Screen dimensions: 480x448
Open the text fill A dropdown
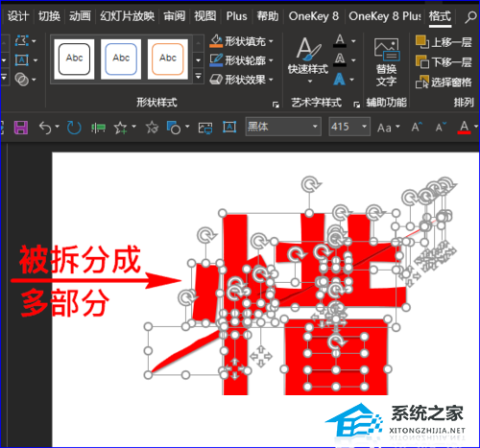coord(345,41)
